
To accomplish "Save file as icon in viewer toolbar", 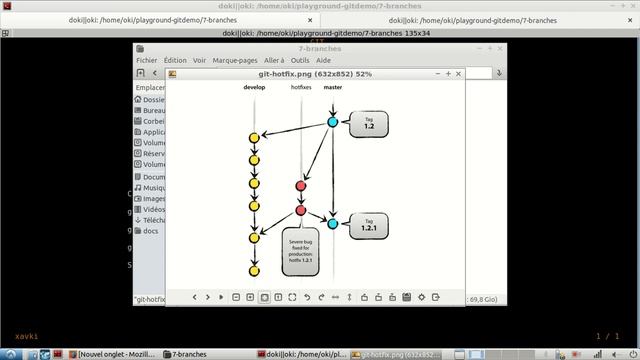I will click(x=392, y=297).
